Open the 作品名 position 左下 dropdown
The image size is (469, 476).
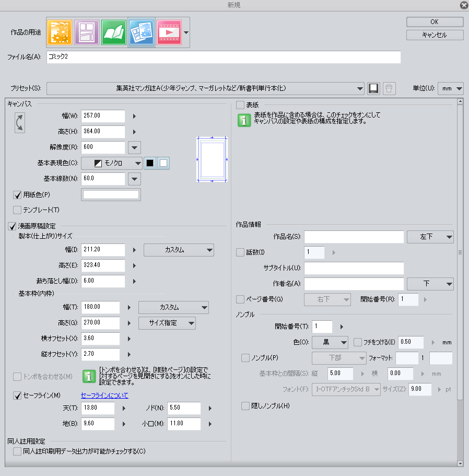(430, 237)
